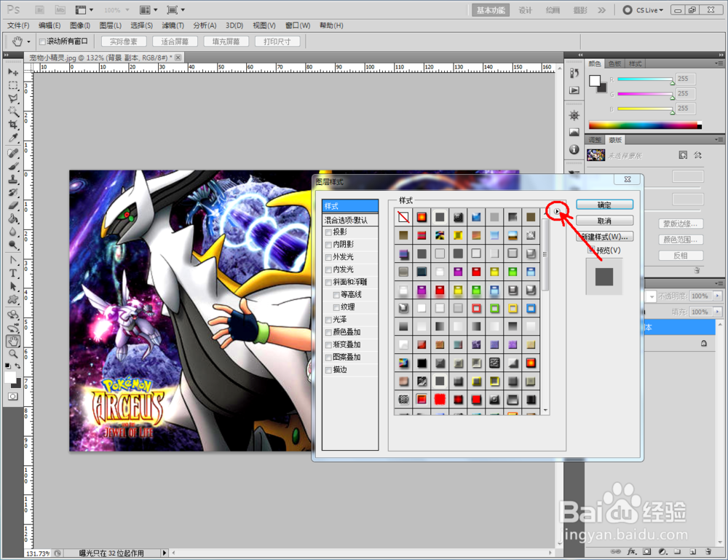
Task: Select the Paint Bucket tool
Action: click(13, 218)
